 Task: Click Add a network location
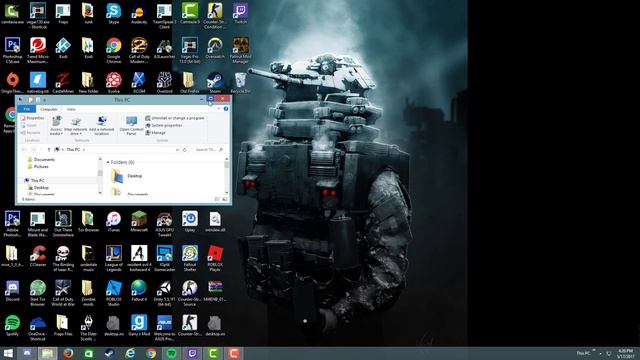[x=102, y=125]
